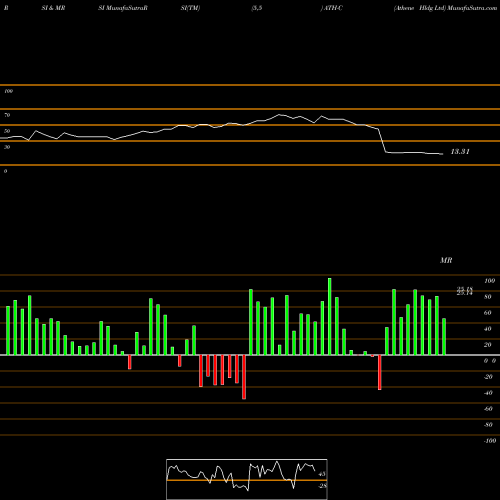Click the last green MR bar
Screen dimensions: 500x500
[444, 337]
